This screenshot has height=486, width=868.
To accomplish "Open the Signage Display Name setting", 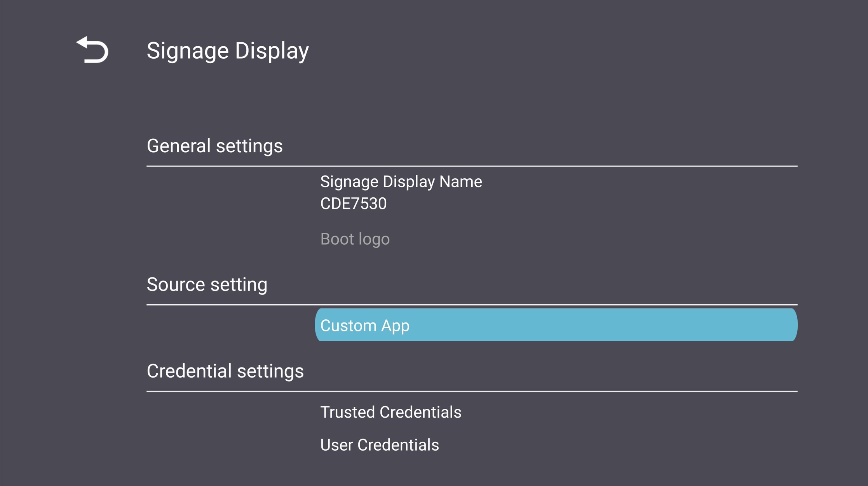I will point(401,182).
